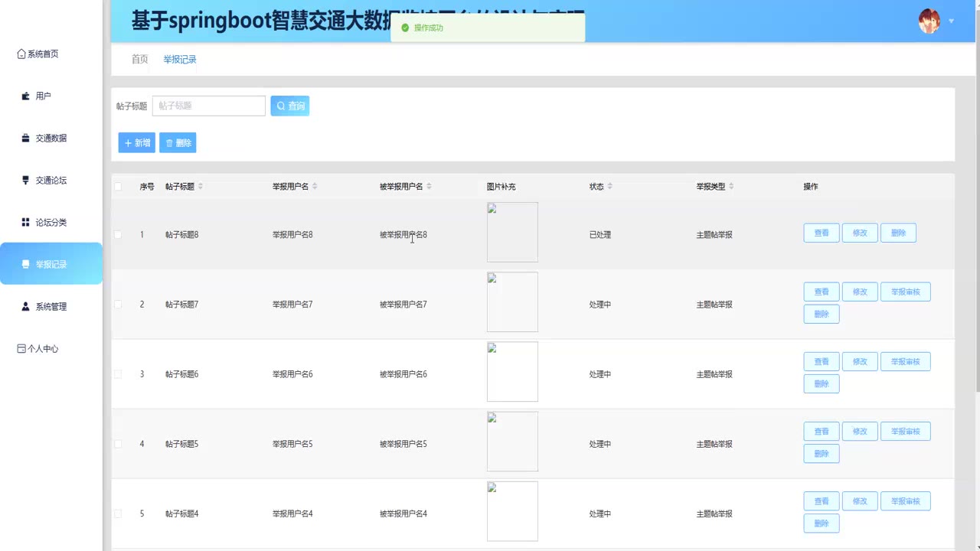Click the 系统首页 home icon in sidebar
Image resolution: width=980 pixels, height=551 pixels.
tap(21, 54)
